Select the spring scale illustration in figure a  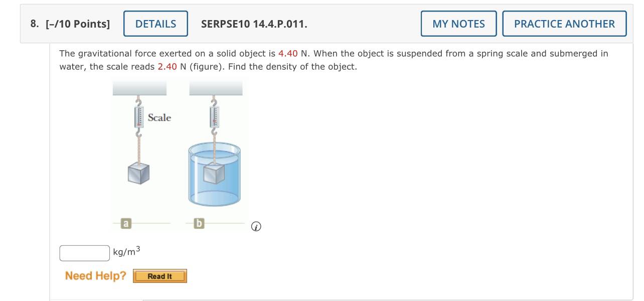138,117
